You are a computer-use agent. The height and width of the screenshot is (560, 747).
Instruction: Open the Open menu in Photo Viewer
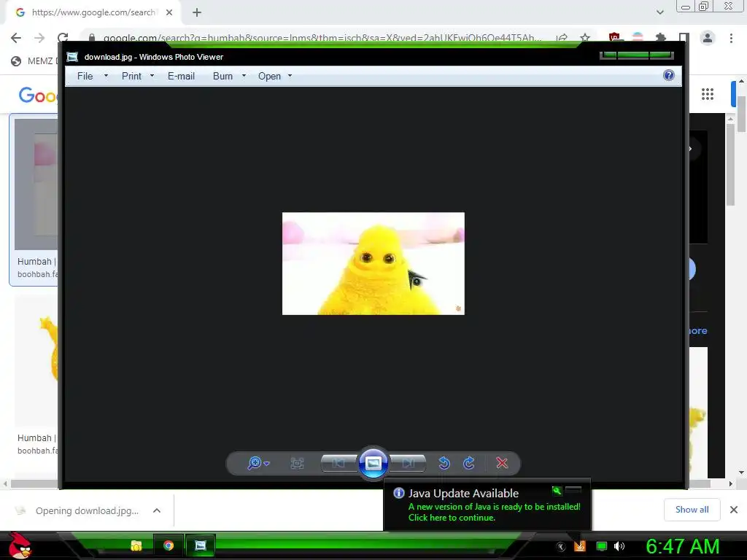(269, 76)
